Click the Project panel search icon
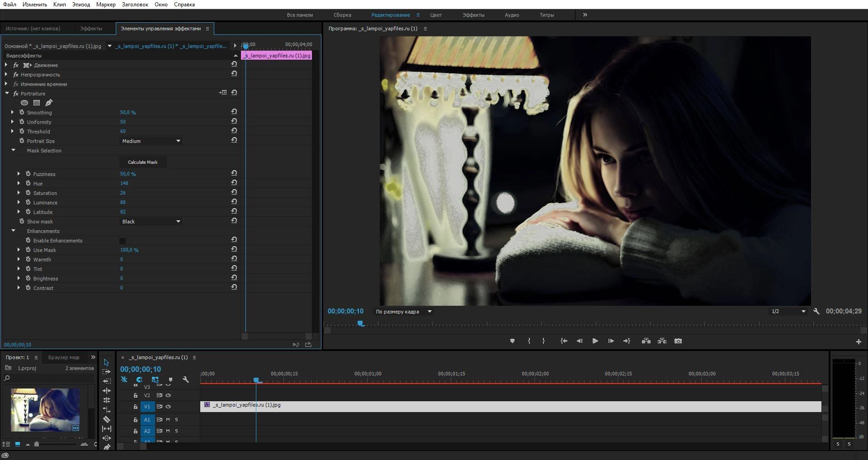This screenshot has width=868, height=460. [7, 378]
